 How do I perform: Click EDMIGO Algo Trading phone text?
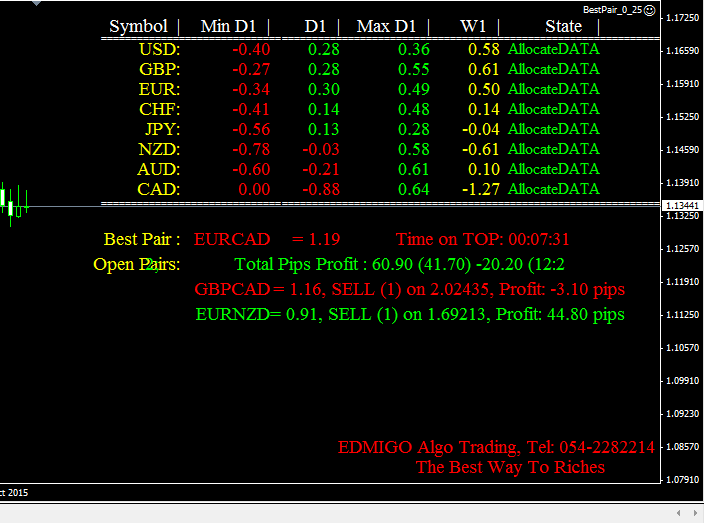click(x=496, y=448)
